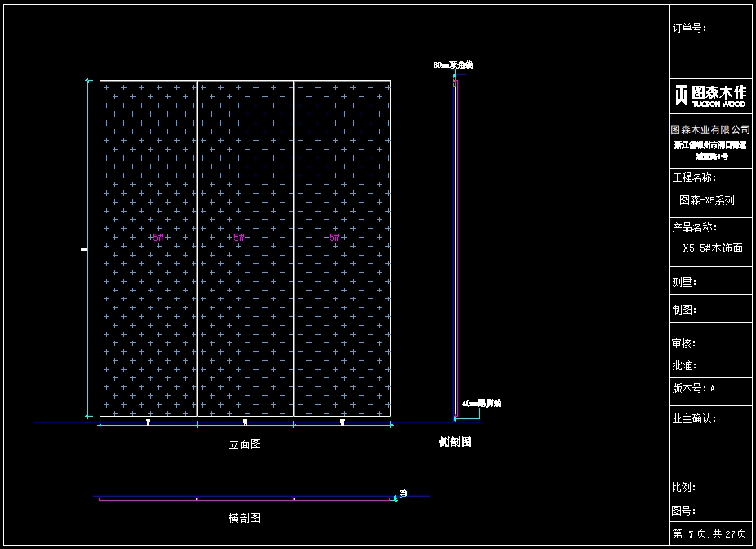
Task: Click the 图森木业有限公司 company name text
Action: [x=710, y=130]
